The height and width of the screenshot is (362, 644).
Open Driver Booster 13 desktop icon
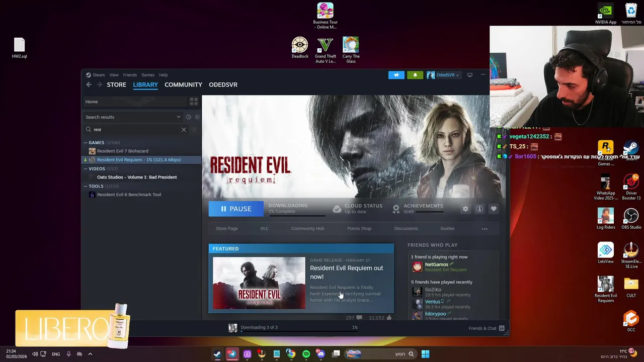coord(631,187)
